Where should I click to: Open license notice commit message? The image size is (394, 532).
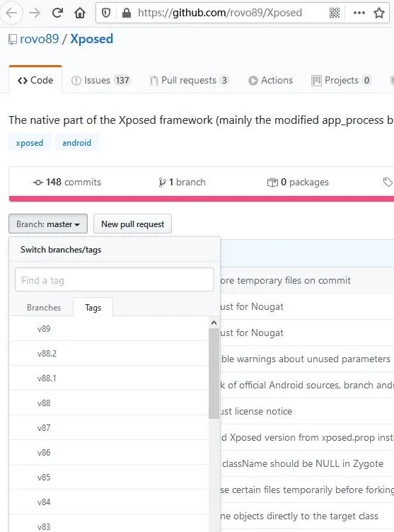[257, 411]
